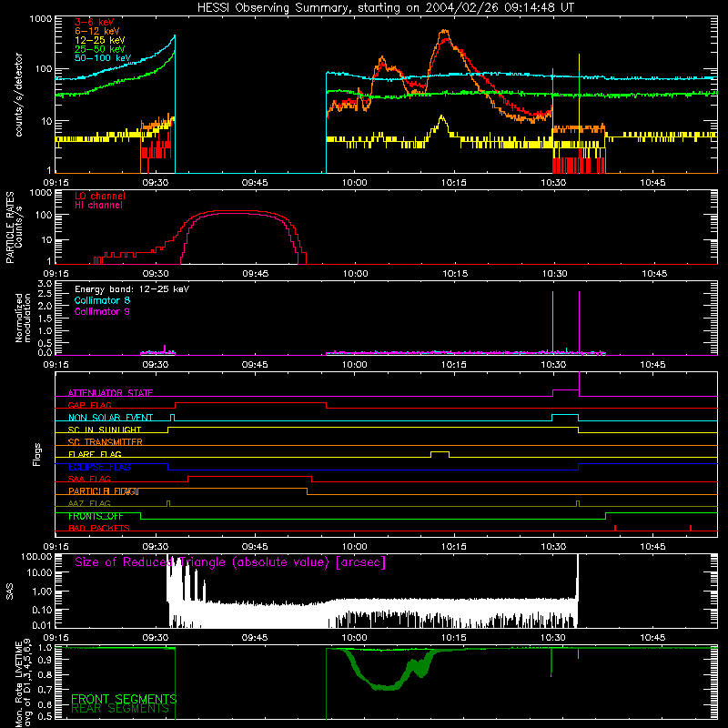The width and height of the screenshot is (728, 728).
Task: Click the GAP_FLAG label
Action: point(89,405)
